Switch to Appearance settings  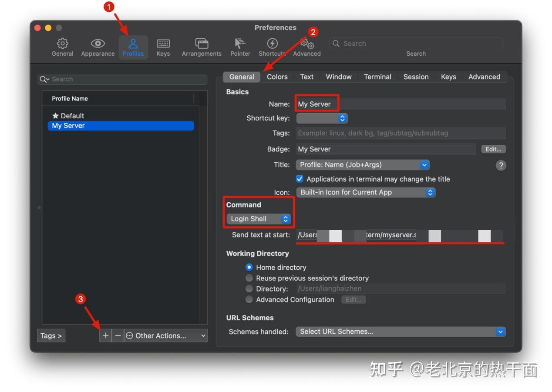(98, 47)
